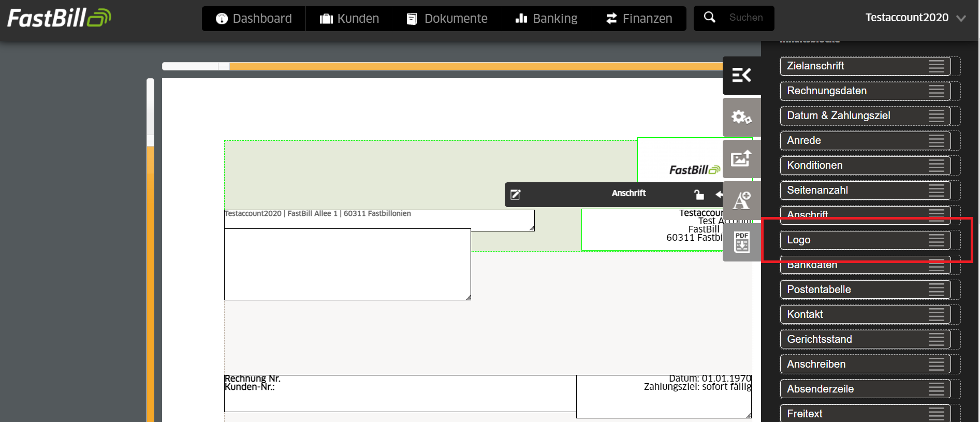
Task: Select the sender line text block
Action: 379,220
